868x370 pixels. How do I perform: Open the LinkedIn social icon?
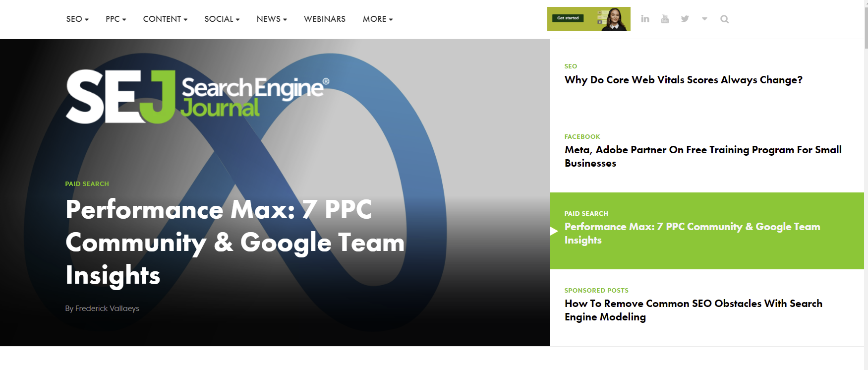[645, 19]
